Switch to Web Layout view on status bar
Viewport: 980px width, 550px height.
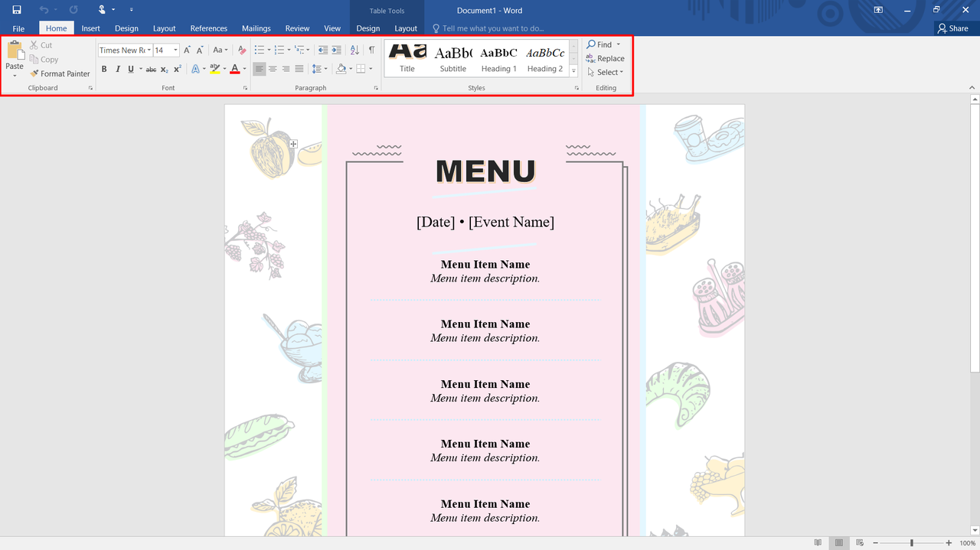coord(859,542)
